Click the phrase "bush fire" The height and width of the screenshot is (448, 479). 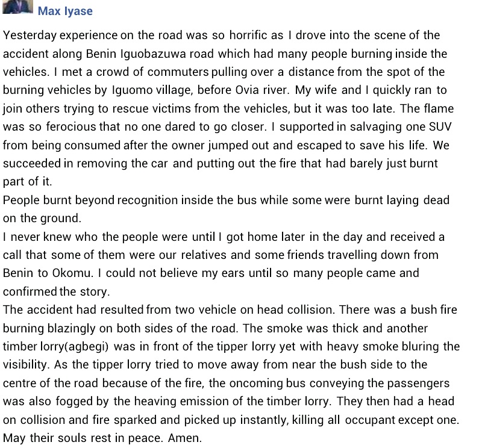(x=434, y=310)
